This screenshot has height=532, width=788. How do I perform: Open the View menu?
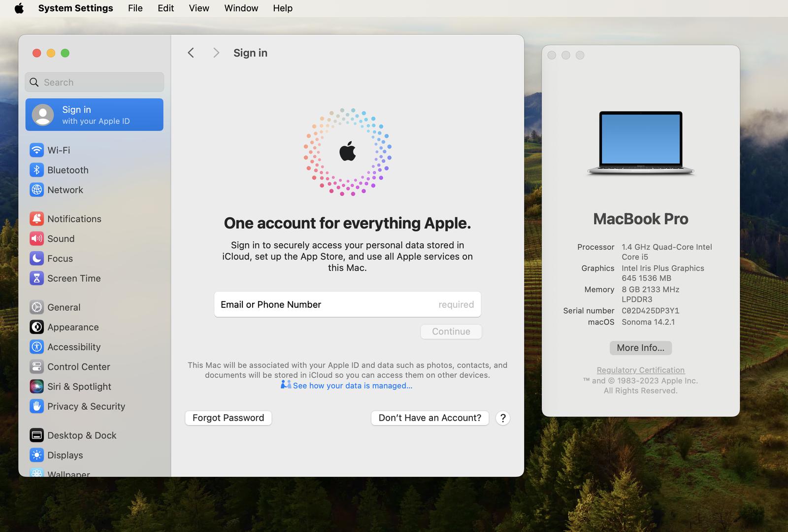[x=199, y=8]
